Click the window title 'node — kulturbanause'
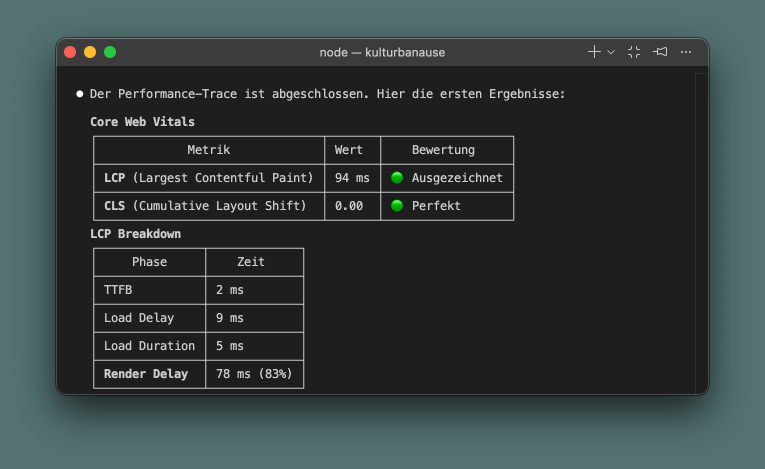Image resolution: width=765 pixels, height=469 pixels. [x=382, y=52]
